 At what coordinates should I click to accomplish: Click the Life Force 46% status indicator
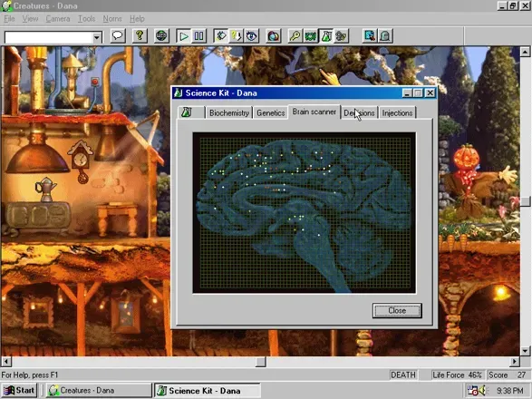coord(457,375)
